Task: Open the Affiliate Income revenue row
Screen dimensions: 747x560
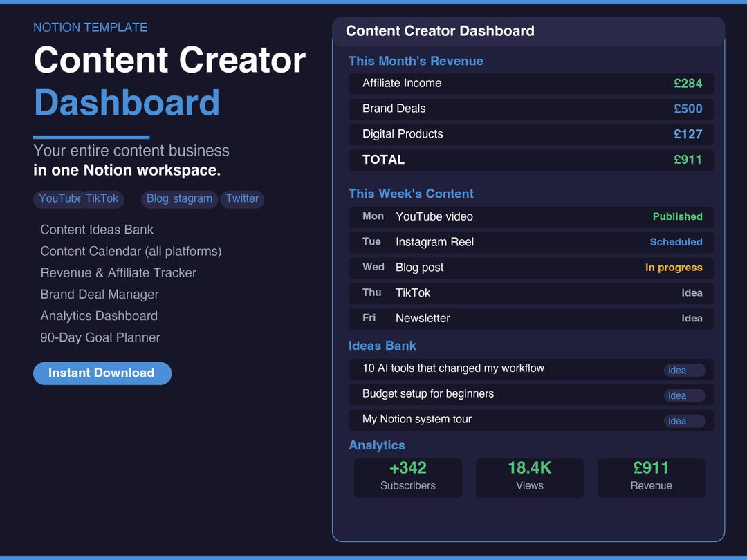Action: 531,84
